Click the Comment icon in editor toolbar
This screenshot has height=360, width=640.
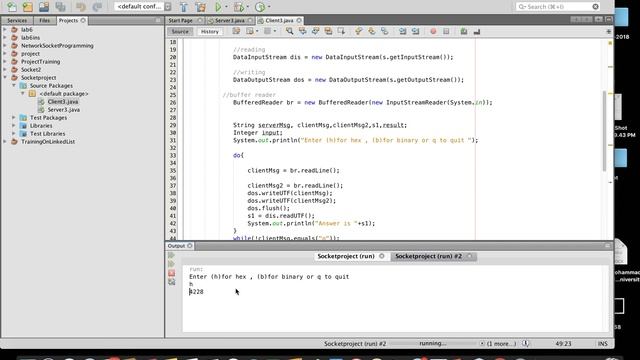[x=464, y=31]
